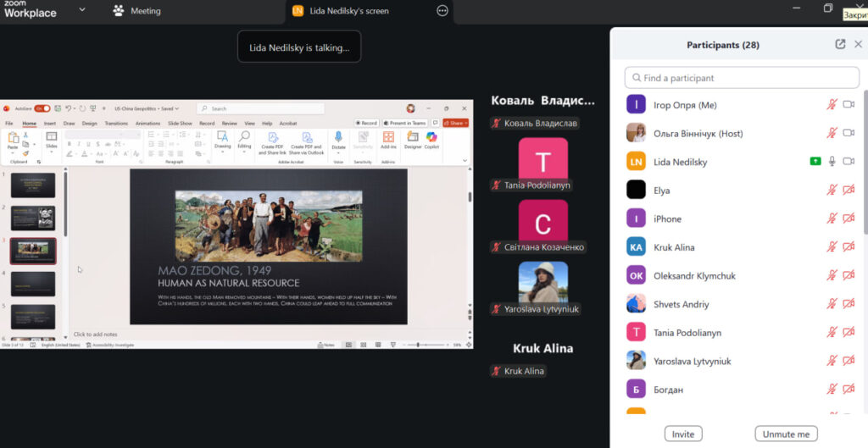The height and width of the screenshot is (448, 868).
Task: Toggle the muted mic for Oleksandr Klymchuk
Action: [832, 276]
